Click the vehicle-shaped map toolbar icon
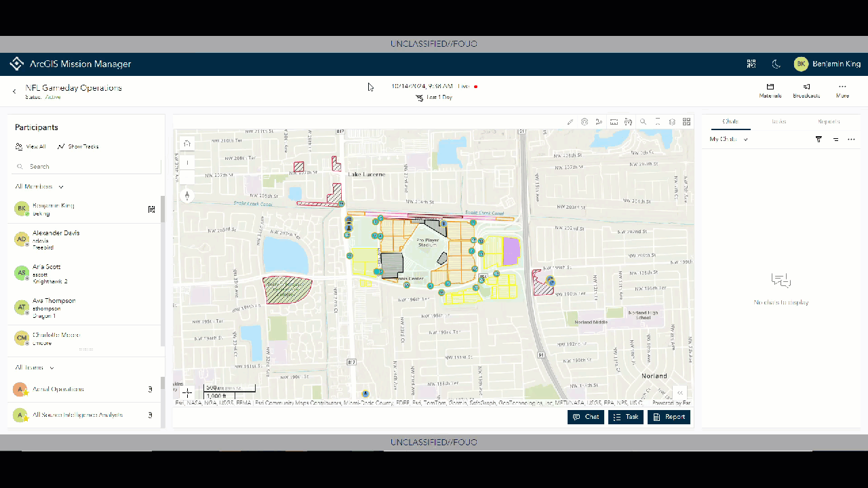This screenshot has height=488, width=868. pyautogui.click(x=629, y=122)
